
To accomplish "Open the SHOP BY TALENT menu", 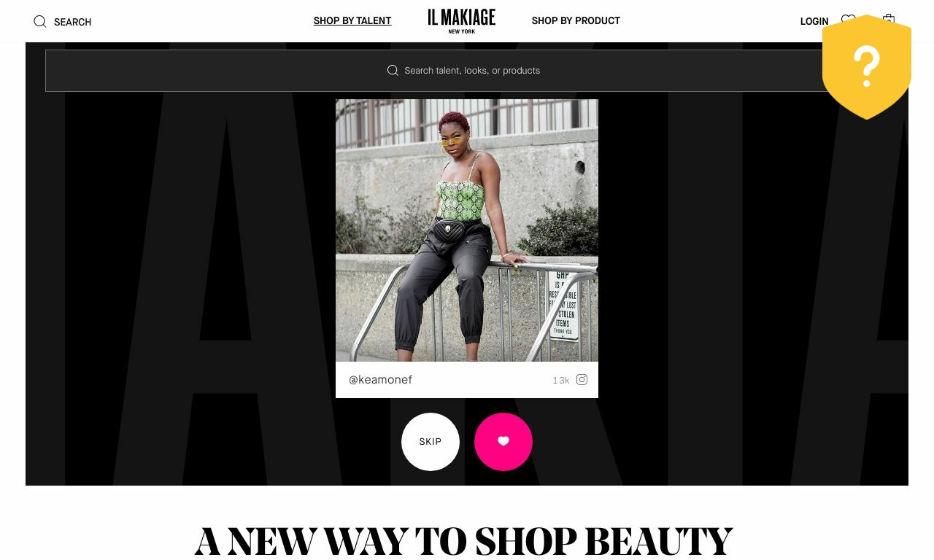I will click(x=352, y=20).
